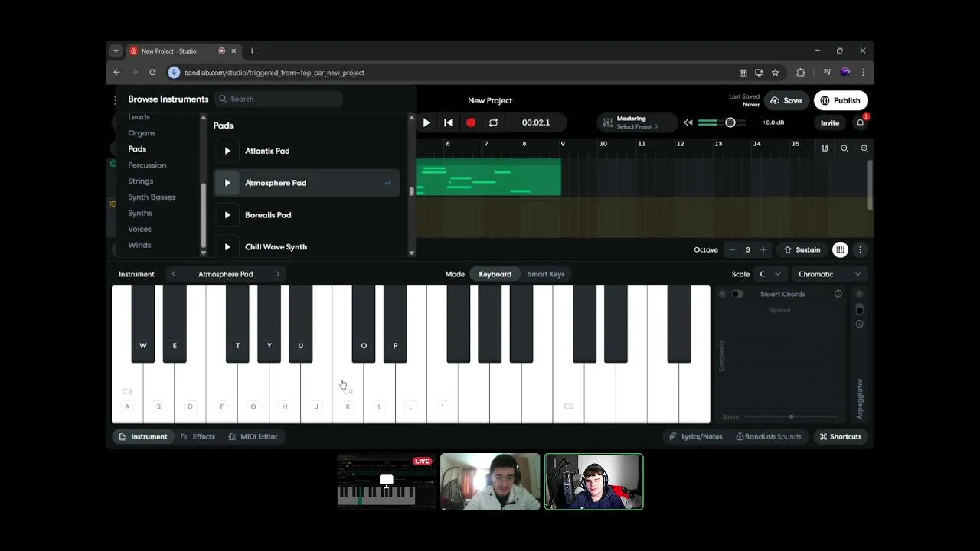
Task: Switch to next instrument arrow
Action: tap(277, 274)
